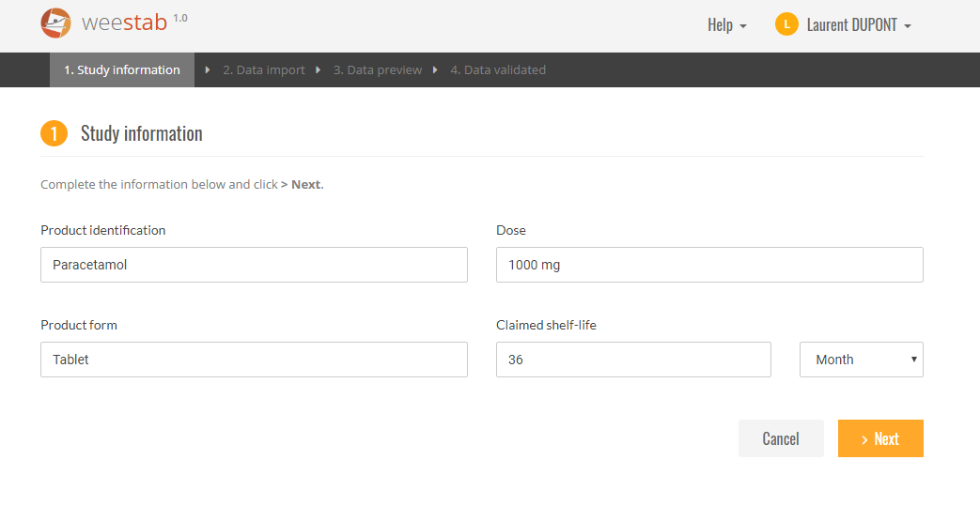Click the arrow before Data preview step
This screenshot has width=980, height=506.
click(x=319, y=70)
